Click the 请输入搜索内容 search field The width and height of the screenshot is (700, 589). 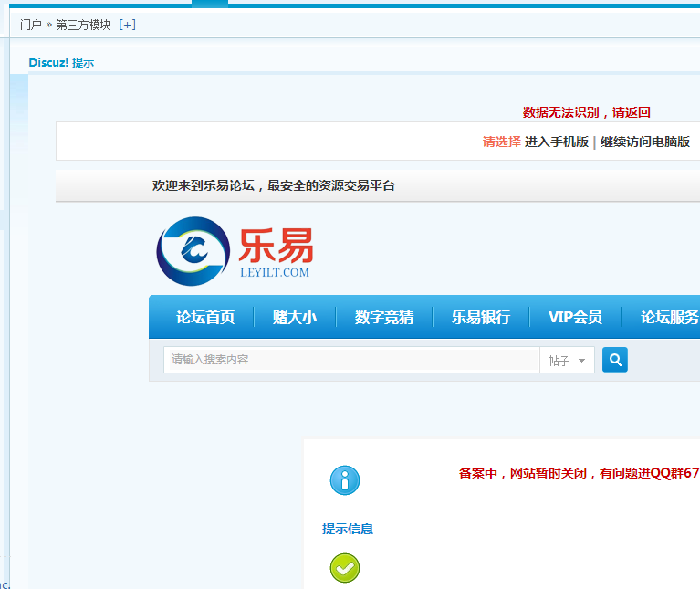tap(351, 360)
